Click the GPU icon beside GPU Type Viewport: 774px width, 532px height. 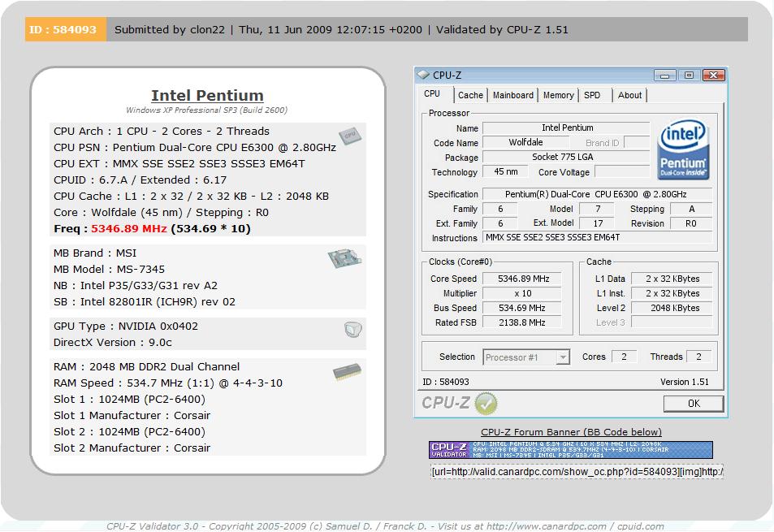point(353,329)
